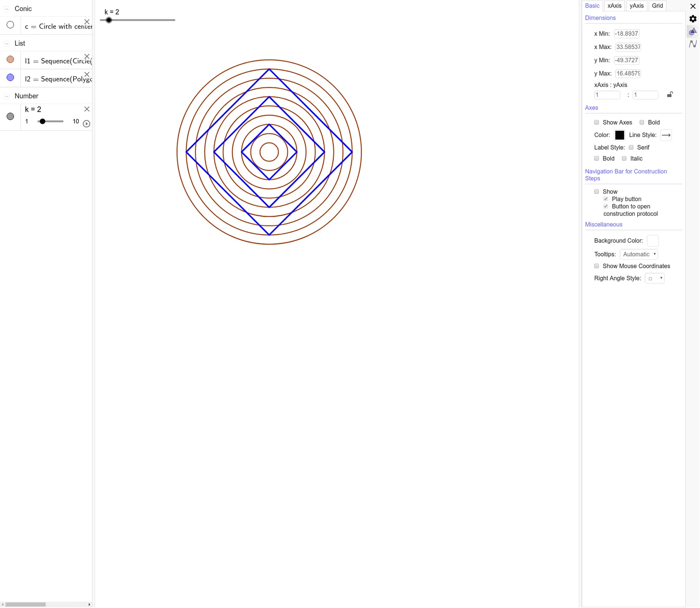Close the settings panel with the X
700x608 pixels.
(693, 6)
